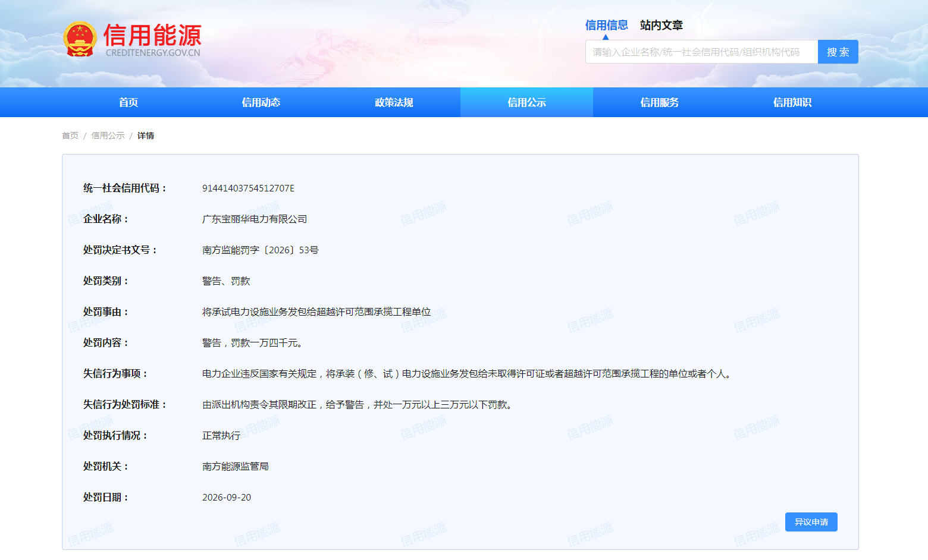Click the 详情 breadcrumb item
Image resolution: width=928 pixels, height=560 pixels.
point(146,136)
